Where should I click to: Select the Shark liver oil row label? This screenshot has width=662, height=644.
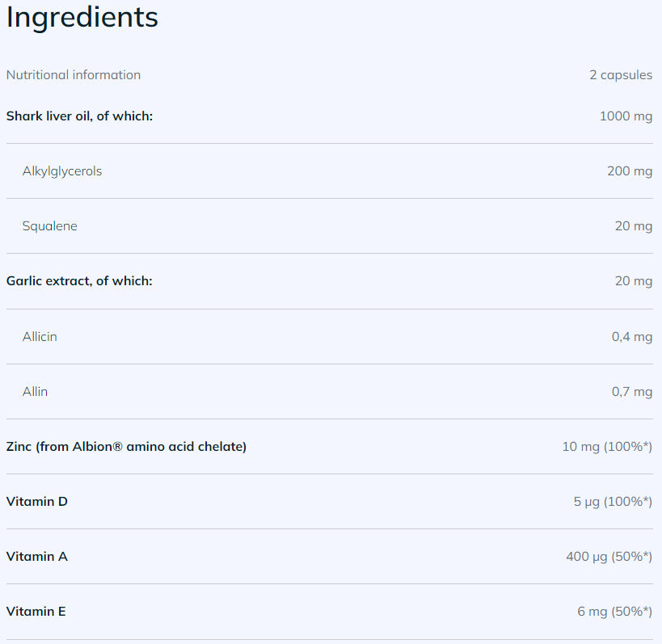coord(79,116)
